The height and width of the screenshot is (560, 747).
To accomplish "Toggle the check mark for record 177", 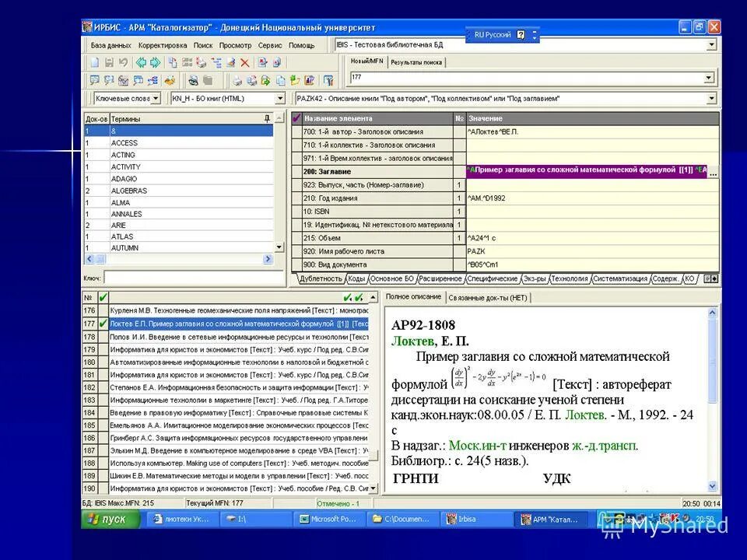I will [103, 324].
